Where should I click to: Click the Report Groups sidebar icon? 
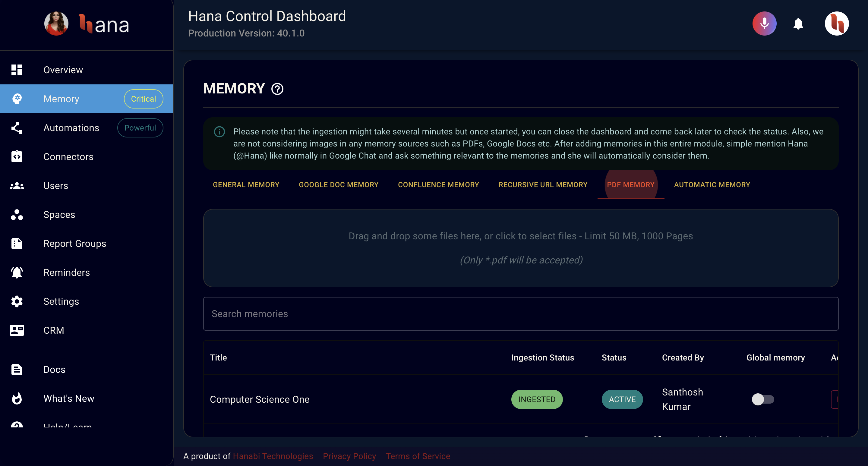tap(17, 243)
